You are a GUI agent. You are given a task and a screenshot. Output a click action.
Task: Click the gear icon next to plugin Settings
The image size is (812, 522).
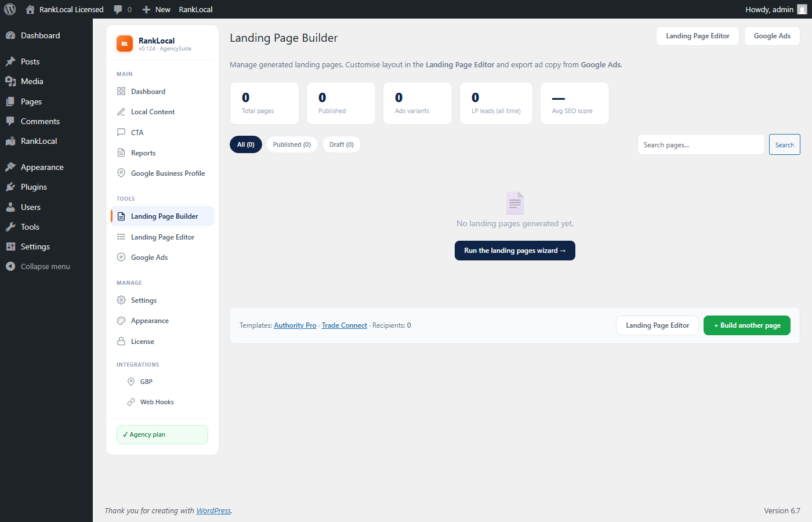tap(121, 300)
